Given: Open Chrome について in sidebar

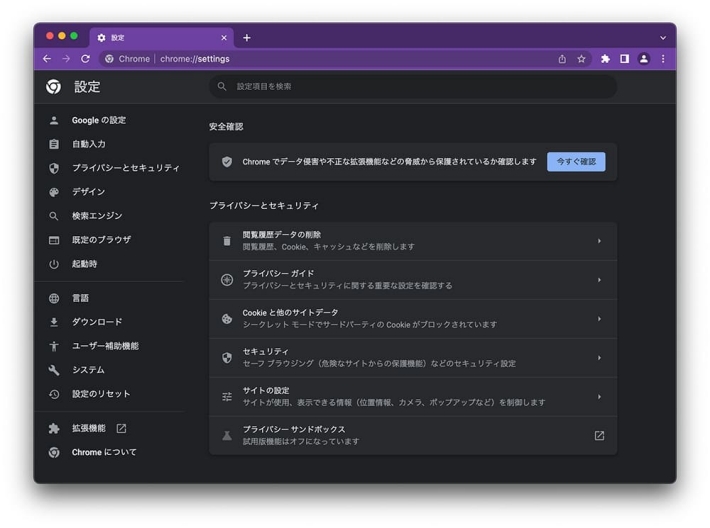Looking at the screenshot, I should [x=104, y=452].
